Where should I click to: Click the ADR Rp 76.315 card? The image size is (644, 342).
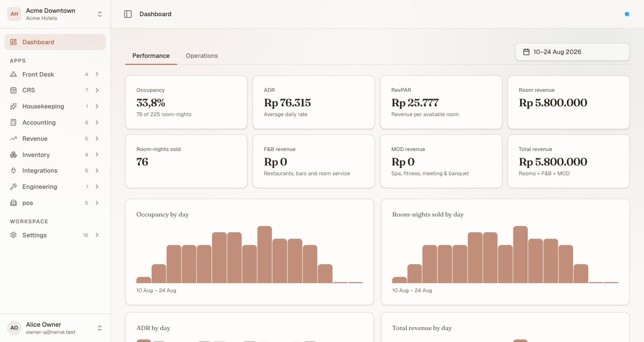coord(313,102)
